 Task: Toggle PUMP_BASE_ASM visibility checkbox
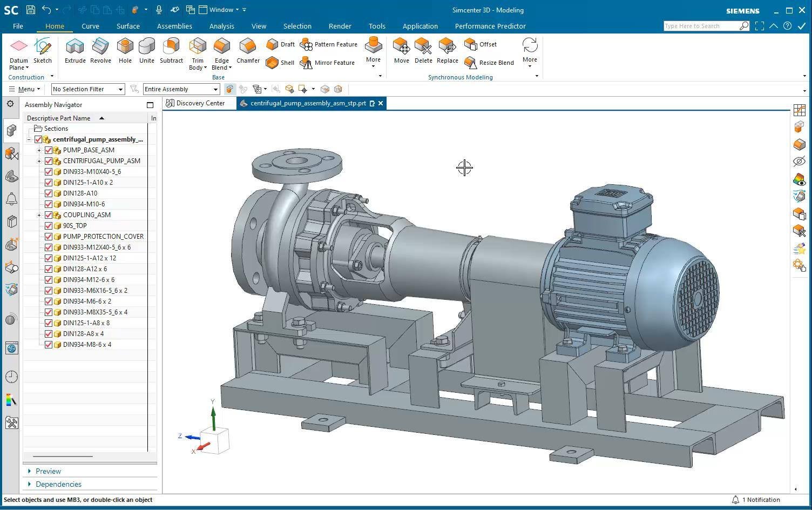(49, 150)
